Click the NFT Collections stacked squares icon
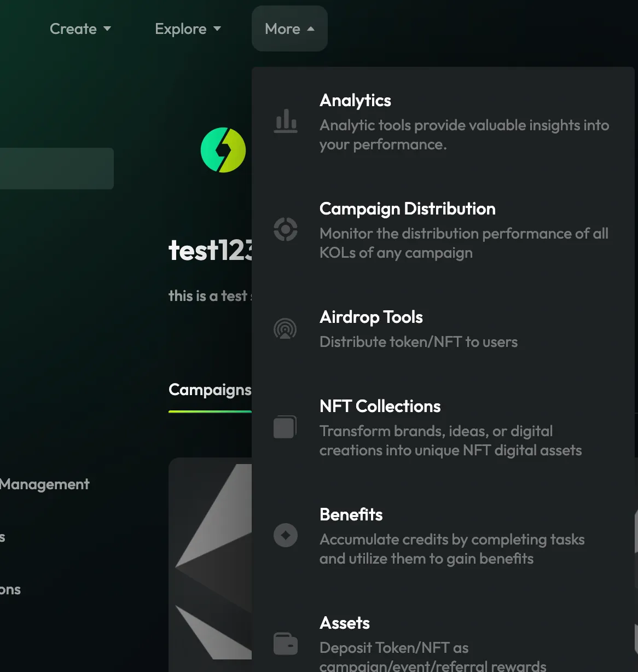Screen dimensions: 638x672 click(x=285, y=427)
